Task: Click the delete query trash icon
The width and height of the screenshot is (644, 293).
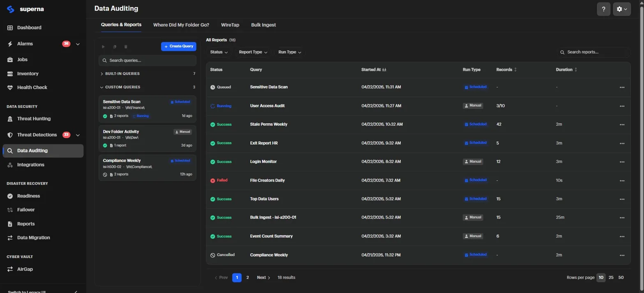Action: 126,47
